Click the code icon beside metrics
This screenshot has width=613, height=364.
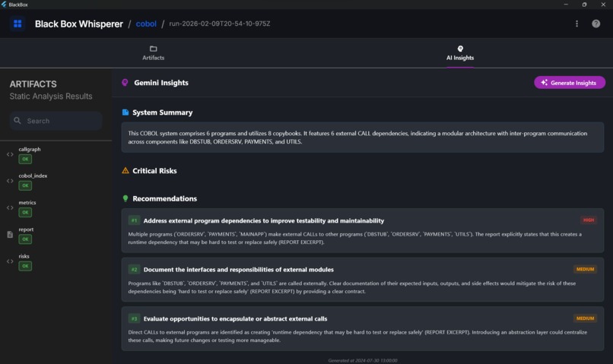coord(10,207)
